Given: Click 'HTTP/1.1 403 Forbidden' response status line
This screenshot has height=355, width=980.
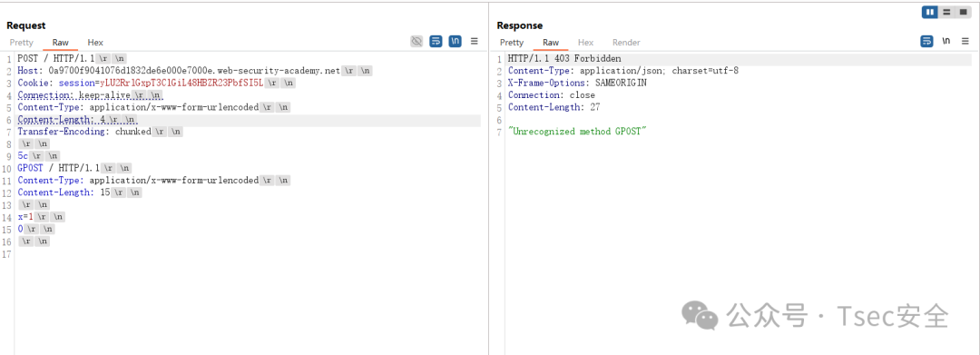Looking at the screenshot, I should pos(564,59).
